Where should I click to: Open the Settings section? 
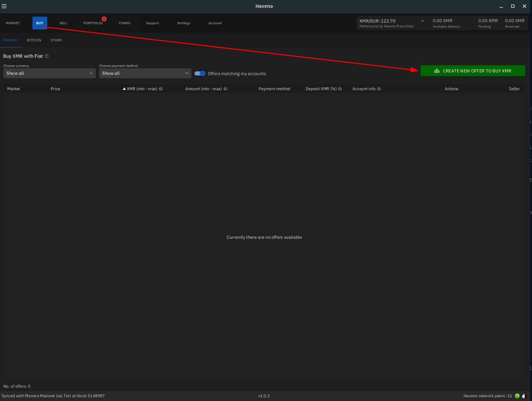pyautogui.click(x=184, y=23)
